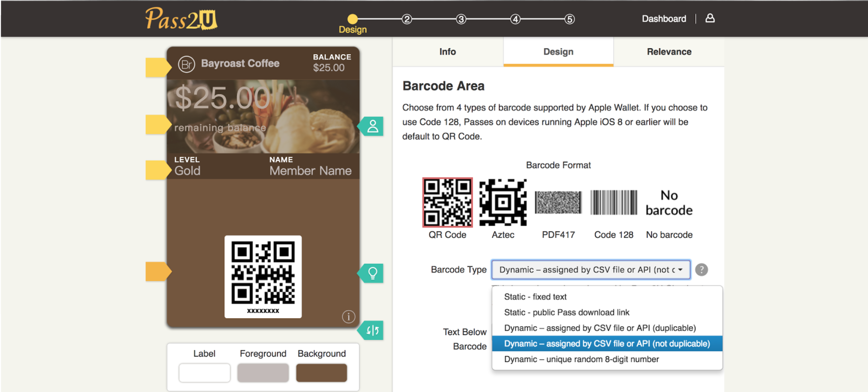Go to step 4 in progress bar
Screen dimensions: 868x392
coord(515,19)
